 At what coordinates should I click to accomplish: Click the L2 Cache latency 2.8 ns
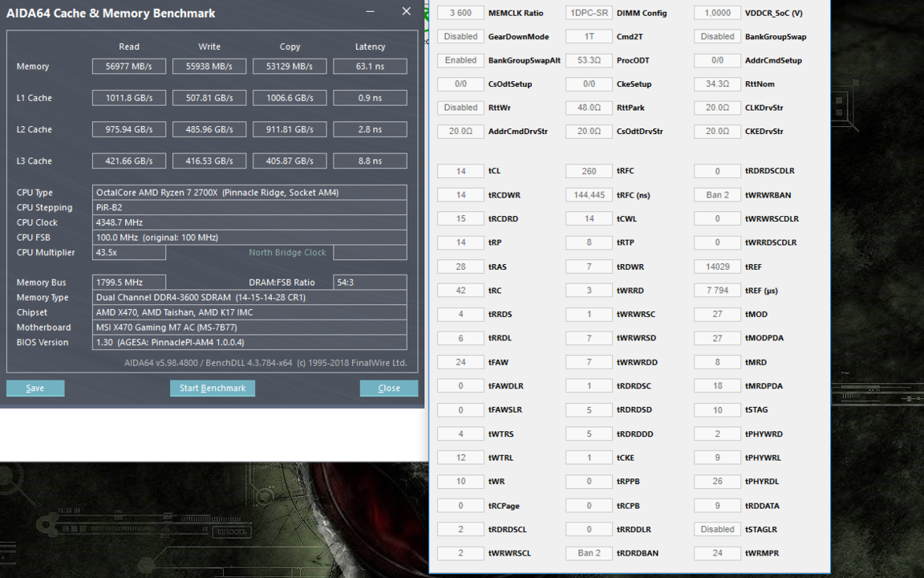point(370,129)
